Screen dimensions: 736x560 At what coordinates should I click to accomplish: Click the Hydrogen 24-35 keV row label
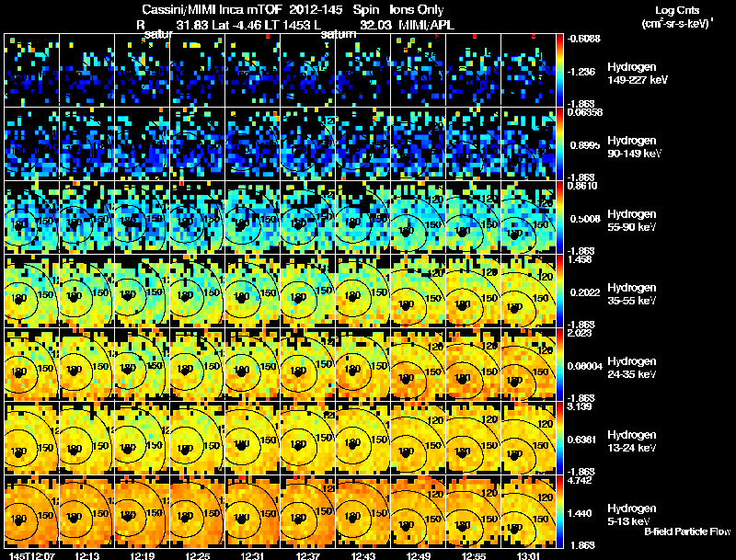coord(632,368)
